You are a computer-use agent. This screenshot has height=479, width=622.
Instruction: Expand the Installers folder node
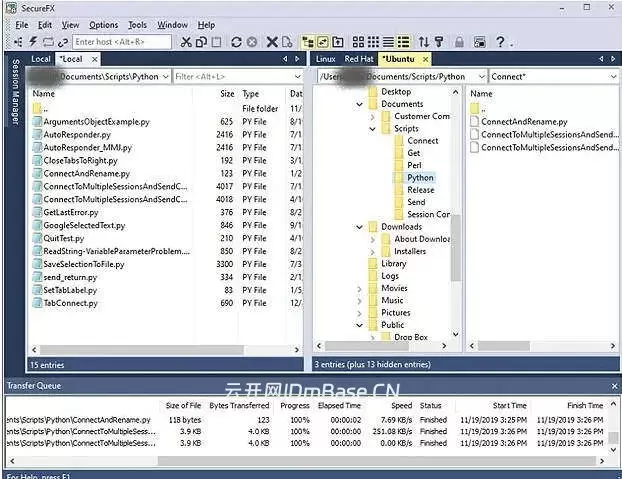[372, 252]
